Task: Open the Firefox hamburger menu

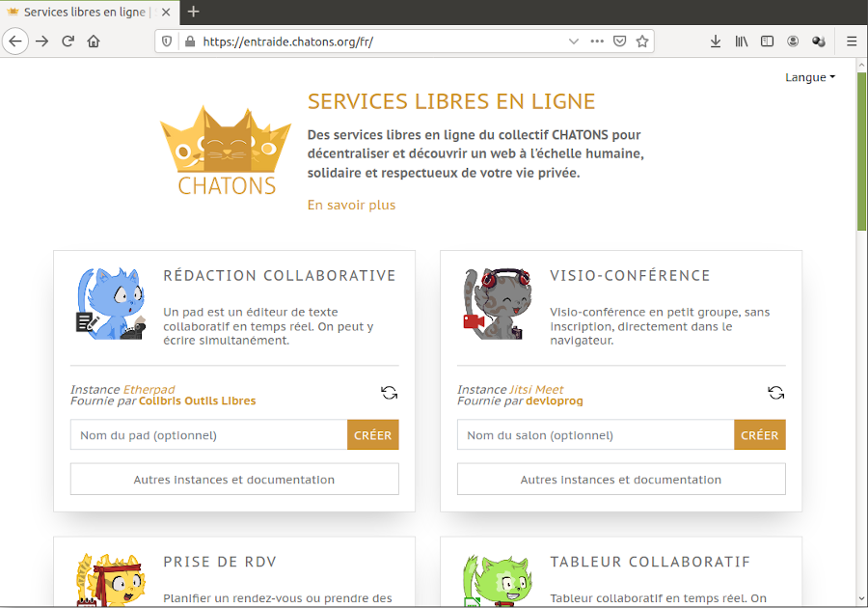Action: pyautogui.click(x=852, y=41)
